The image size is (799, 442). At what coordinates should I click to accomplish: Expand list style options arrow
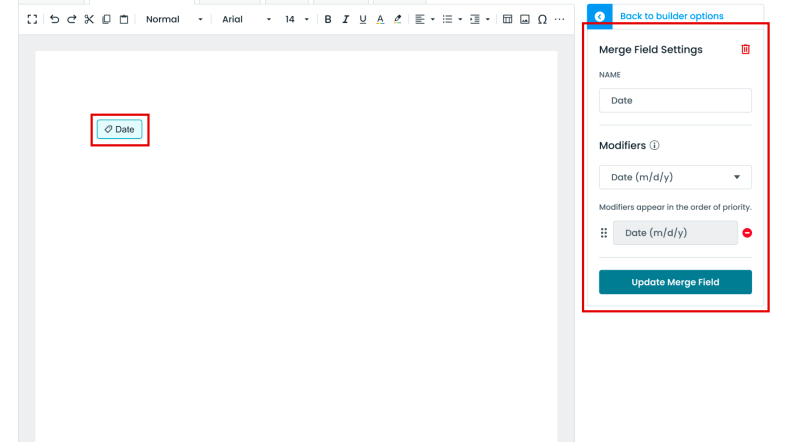[460, 19]
